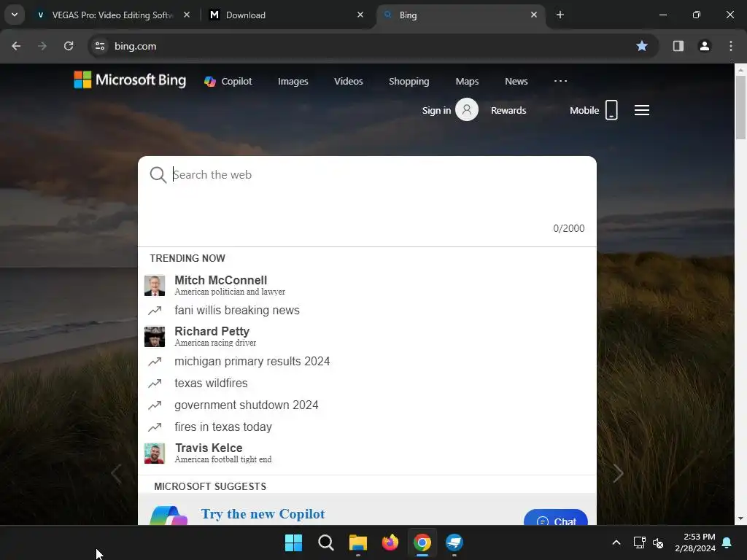Launch Firefox from taskbar

(x=390, y=542)
